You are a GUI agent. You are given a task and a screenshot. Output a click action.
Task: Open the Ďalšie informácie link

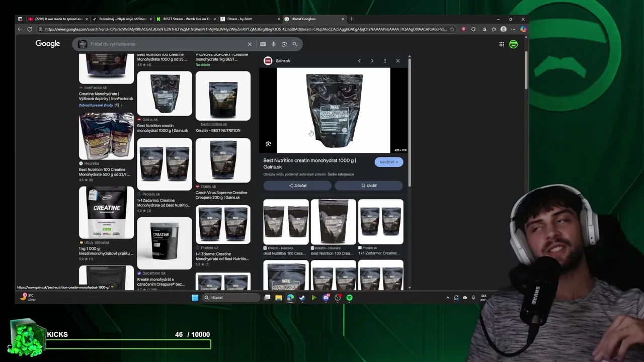341,174
